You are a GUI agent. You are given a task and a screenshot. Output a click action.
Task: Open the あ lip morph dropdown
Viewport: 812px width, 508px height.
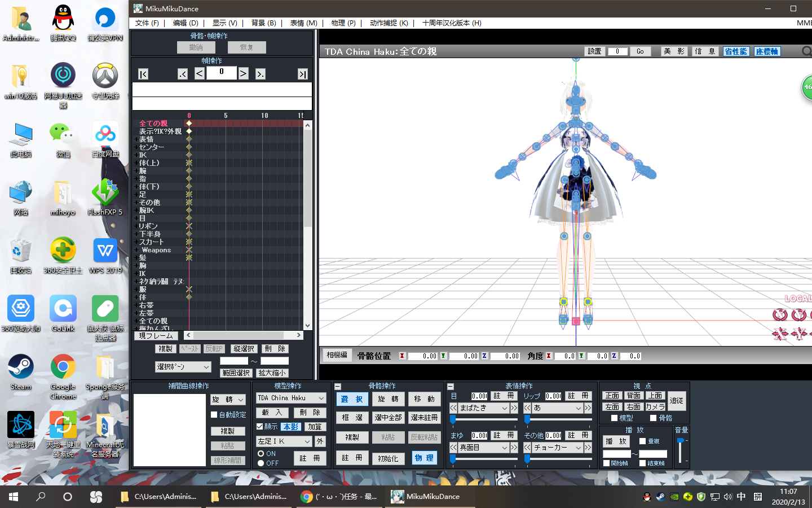[x=558, y=408]
